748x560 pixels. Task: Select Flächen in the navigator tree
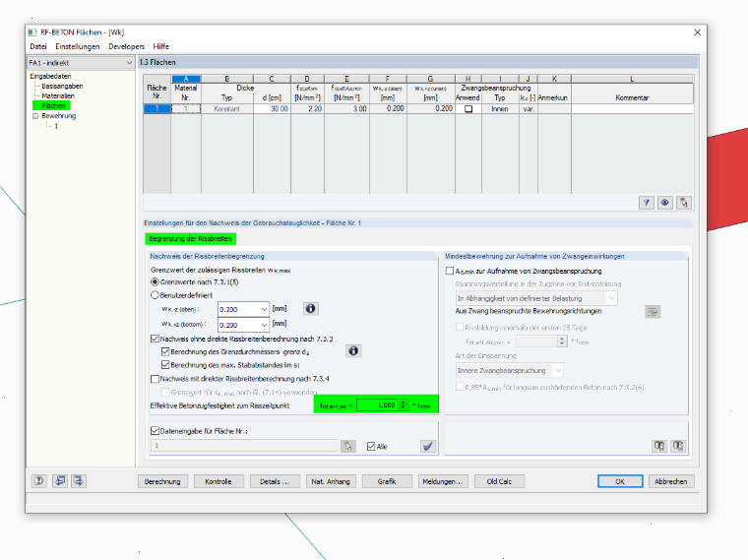(53, 106)
